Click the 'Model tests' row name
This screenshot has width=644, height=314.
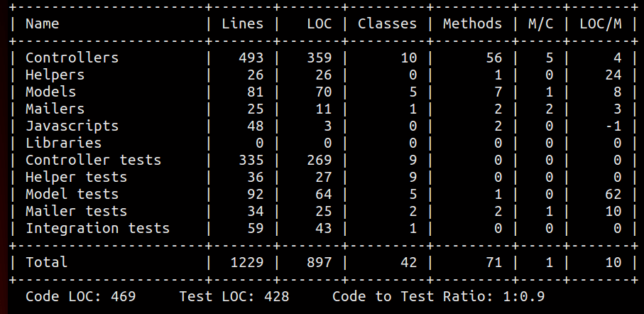click(72, 194)
